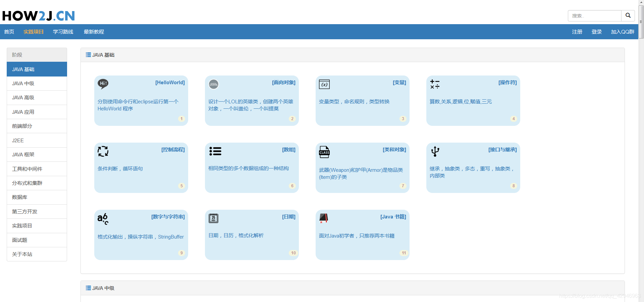The width and height of the screenshot is (644, 302).
Task: Click into the 搜索 search field
Action: pyautogui.click(x=594, y=16)
